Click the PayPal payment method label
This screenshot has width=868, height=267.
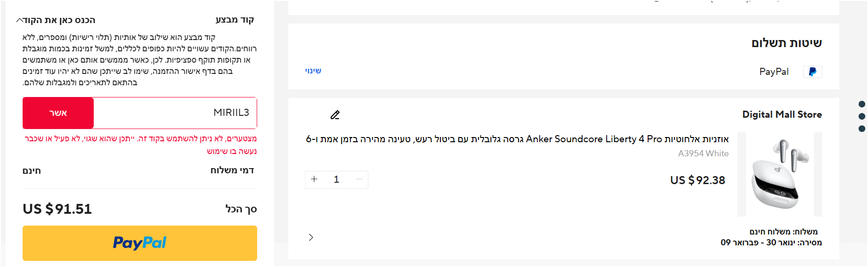click(x=774, y=72)
